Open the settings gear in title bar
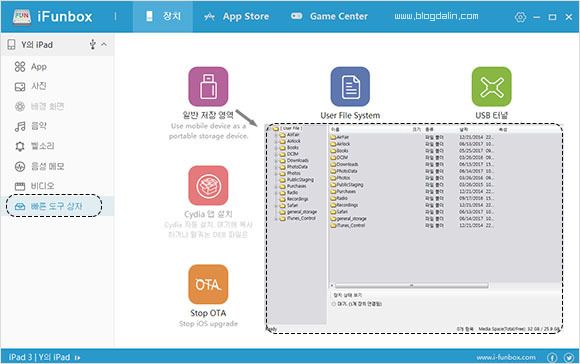Image resolution: width=580 pixels, height=364 pixels. point(520,17)
